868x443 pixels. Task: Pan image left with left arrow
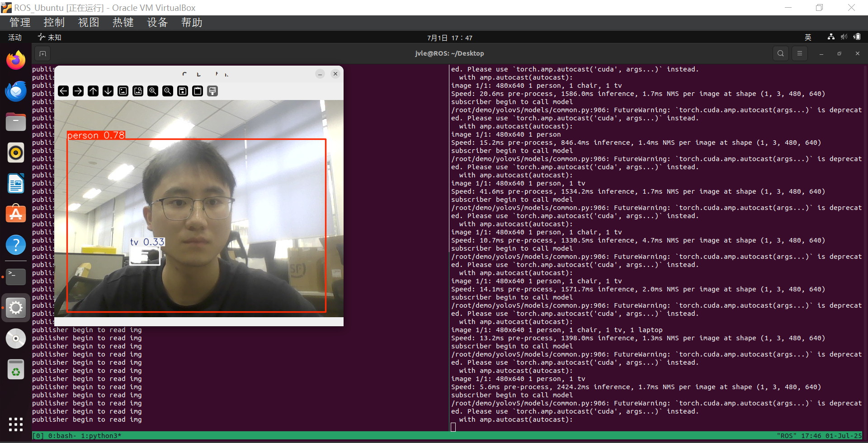click(63, 91)
